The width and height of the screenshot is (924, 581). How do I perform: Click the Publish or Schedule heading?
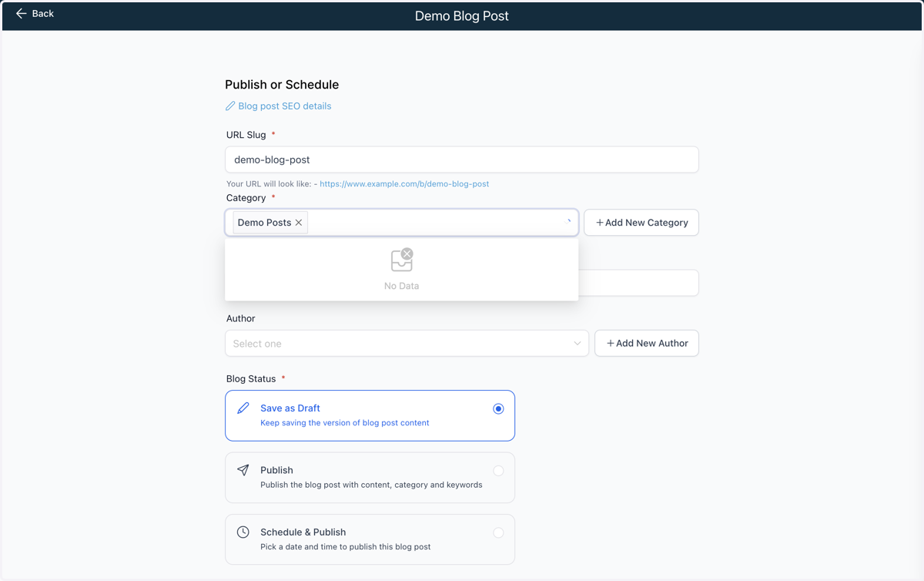[x=282, y=85]
